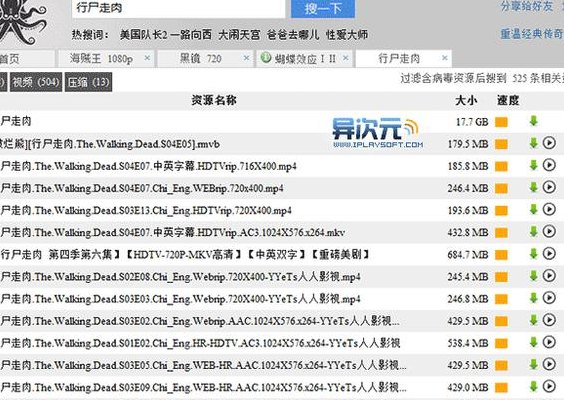Search hot keyword 美国队长2
Viewport: 564px width, 400px height.
coord(144,35)
